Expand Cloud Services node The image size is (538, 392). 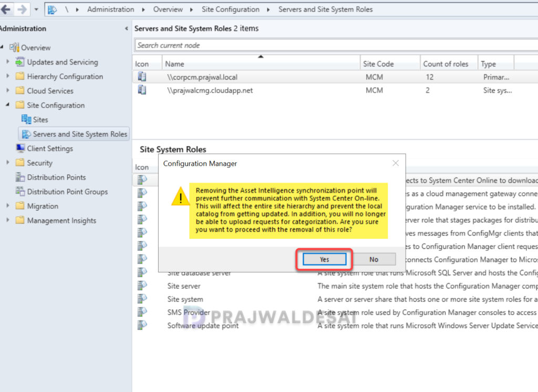point(8,90)
